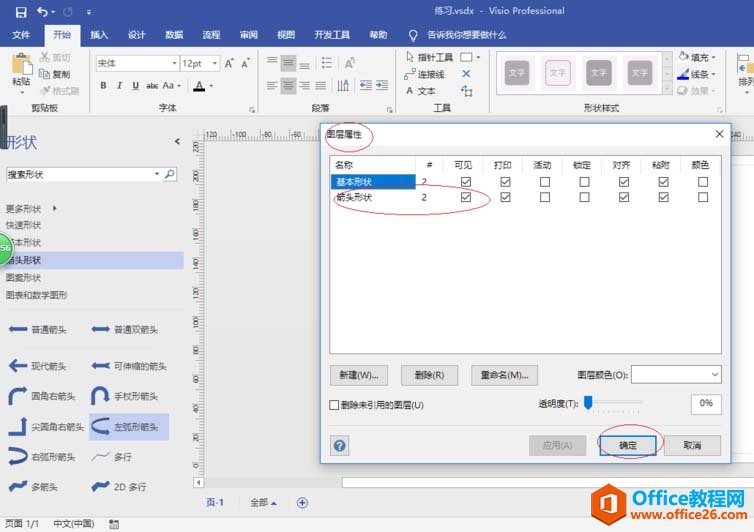Viewport: 754px width, 532px height.
Task: Click the Bold formatting icon
Action: point(103,86)
